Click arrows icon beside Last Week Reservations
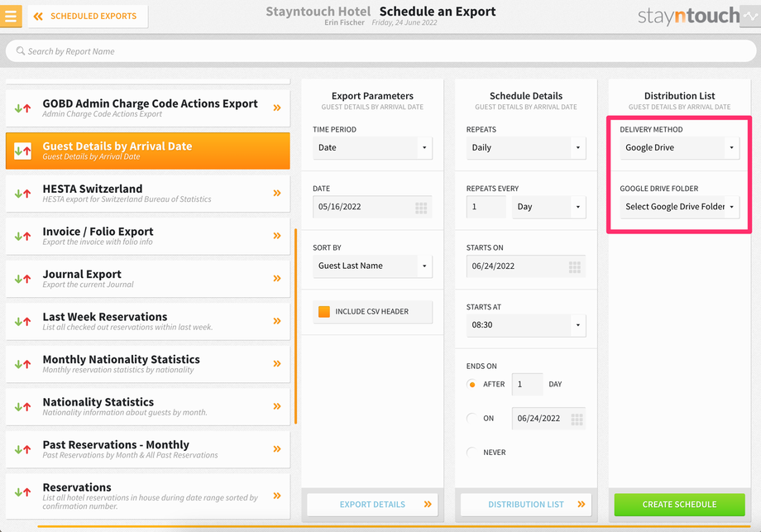The image size is (761, 532). tap(22, 321)
